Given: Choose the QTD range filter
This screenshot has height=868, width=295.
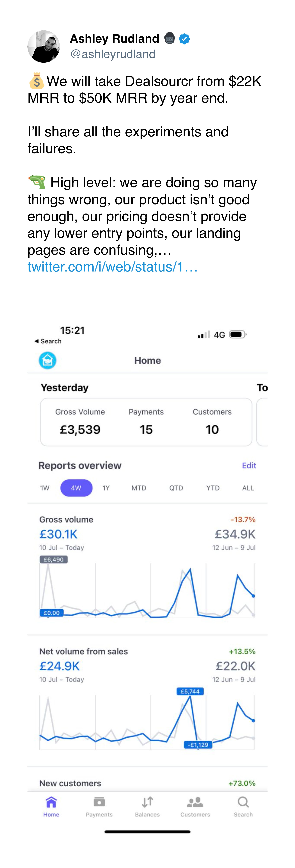Looking at the screenshot, I should tap(176, 488).
